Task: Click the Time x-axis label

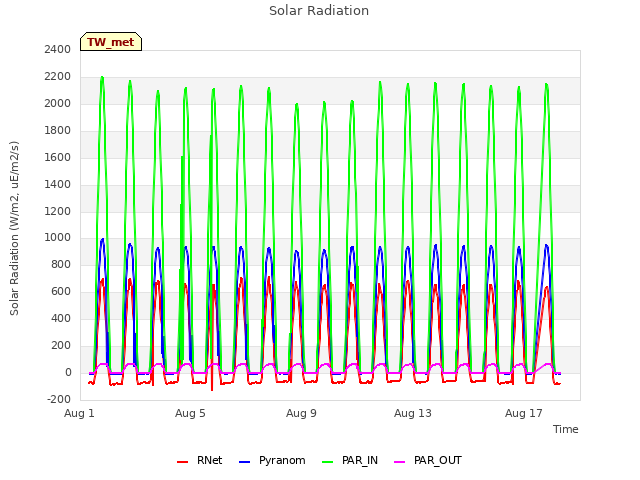Action: point(565,429)
